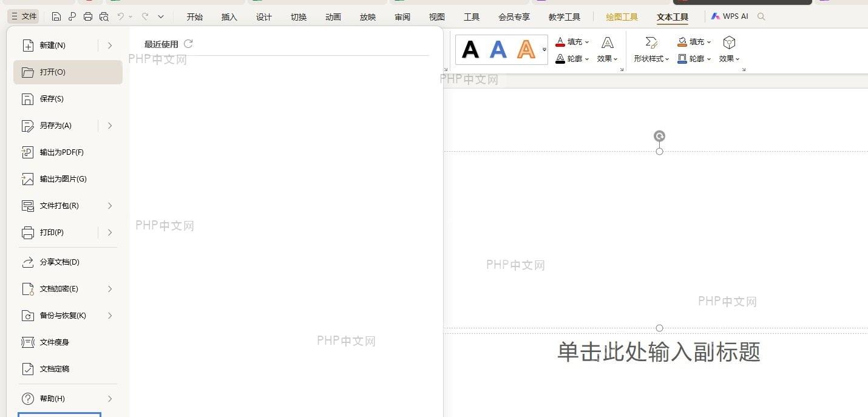The height and width of the screenshot is (417, 868).
Task: Open the 备份与恢复(K) submenu
Action: point(68,316)
